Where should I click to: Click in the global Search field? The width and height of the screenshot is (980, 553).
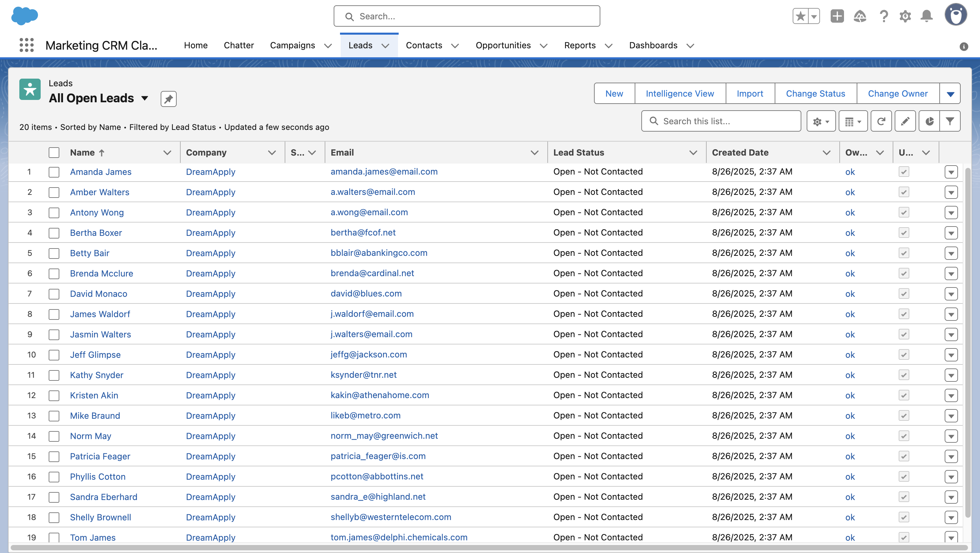pos(467,16)
